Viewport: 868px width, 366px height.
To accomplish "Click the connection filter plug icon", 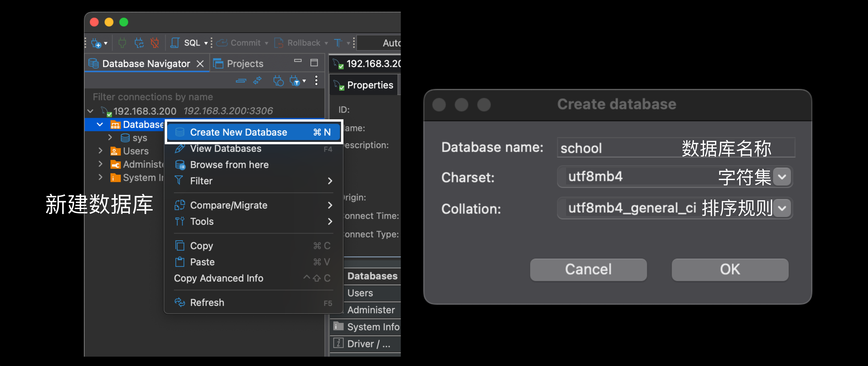I will pos(294,81).
